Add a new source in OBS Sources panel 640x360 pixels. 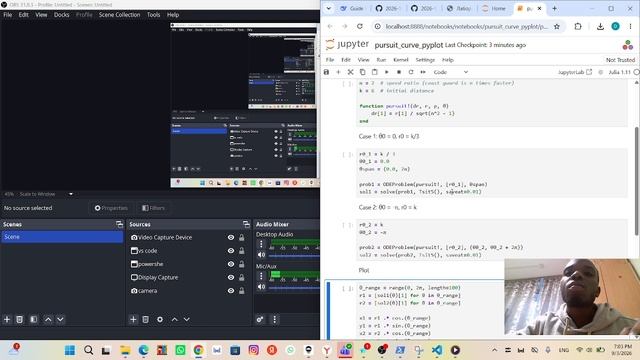[x=133, y=319]
